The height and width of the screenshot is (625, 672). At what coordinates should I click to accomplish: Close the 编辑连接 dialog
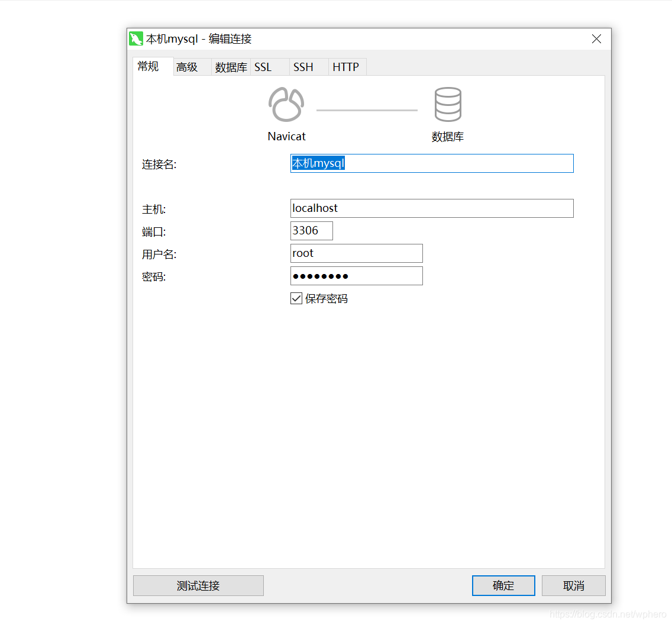(596, 39)
